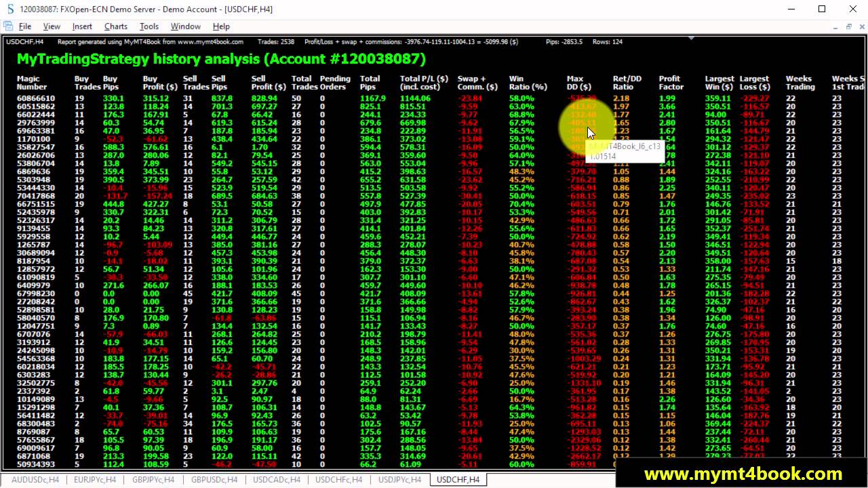Image resolution: width=868 pixels, height=488 pixels.
Task: Click total pips value 1167.9
Action: point(372,98)
